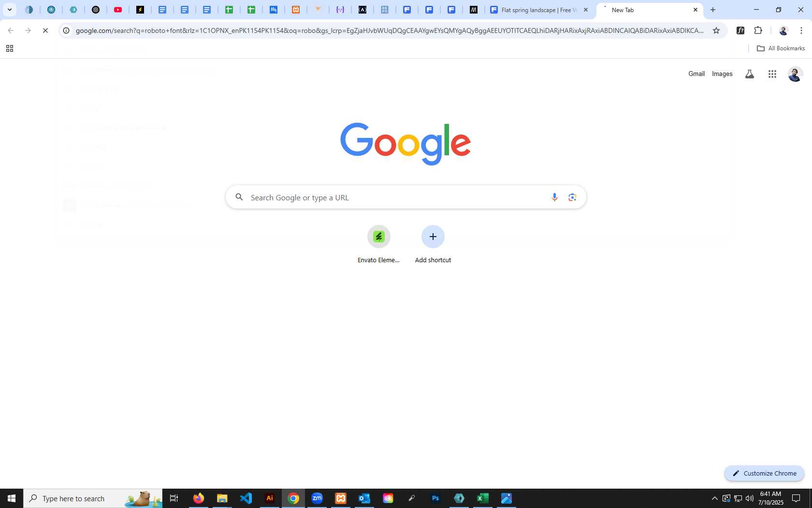Open Visual Studio Code from taskbar
This screenshot has height=508, width=812.
tap(246, 498)
